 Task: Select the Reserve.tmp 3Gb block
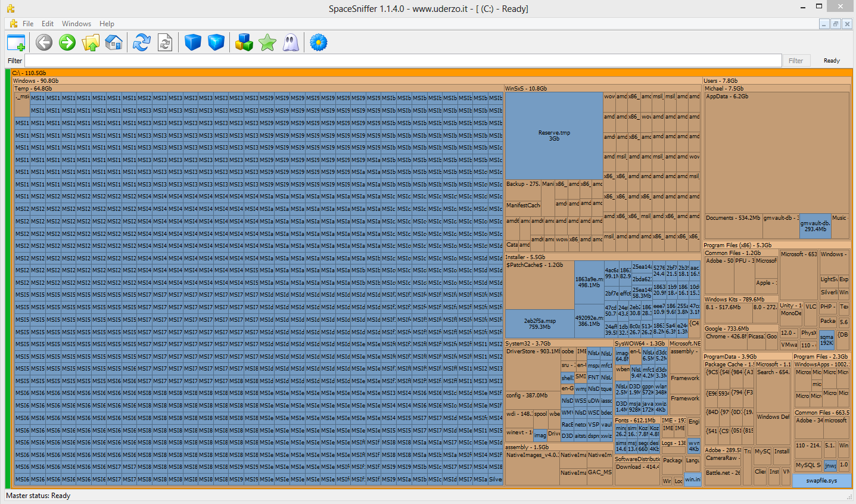coord(554,135)
